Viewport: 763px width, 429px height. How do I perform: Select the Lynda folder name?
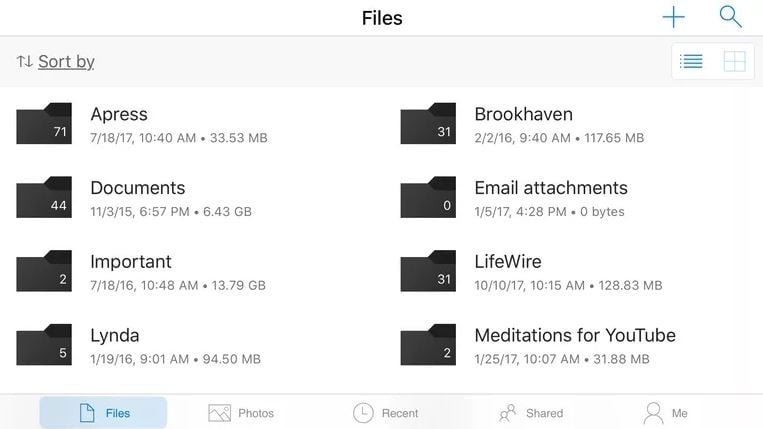pyautogui.click(x=115, y=335)
